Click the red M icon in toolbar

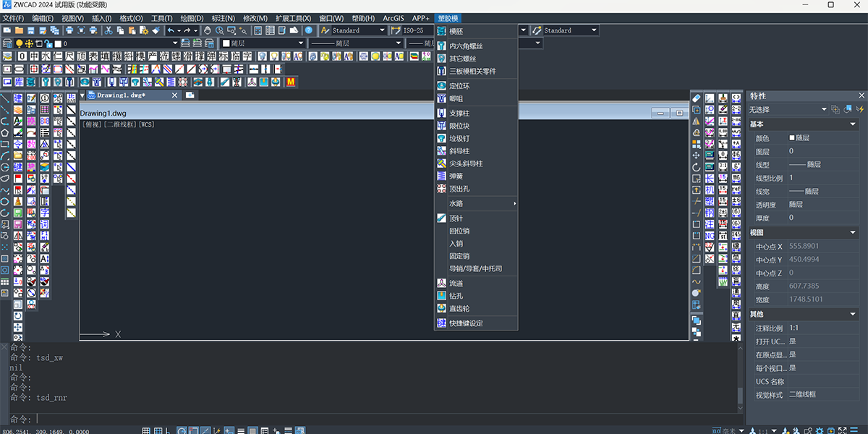click(292, 82)
